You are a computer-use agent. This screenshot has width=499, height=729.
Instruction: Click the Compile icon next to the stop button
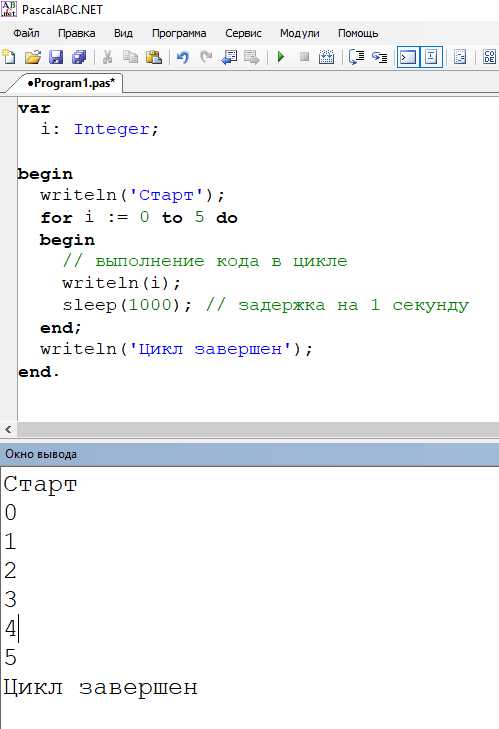326,57
